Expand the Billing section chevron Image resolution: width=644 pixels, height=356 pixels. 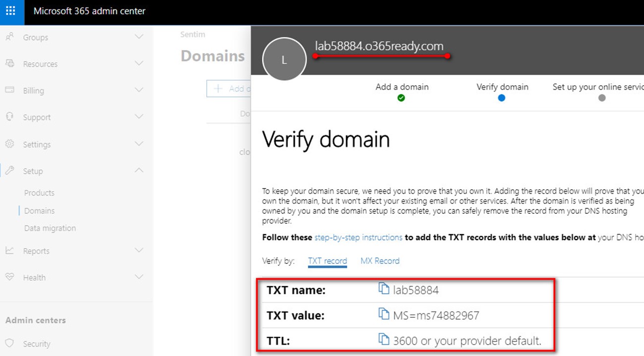139,90
